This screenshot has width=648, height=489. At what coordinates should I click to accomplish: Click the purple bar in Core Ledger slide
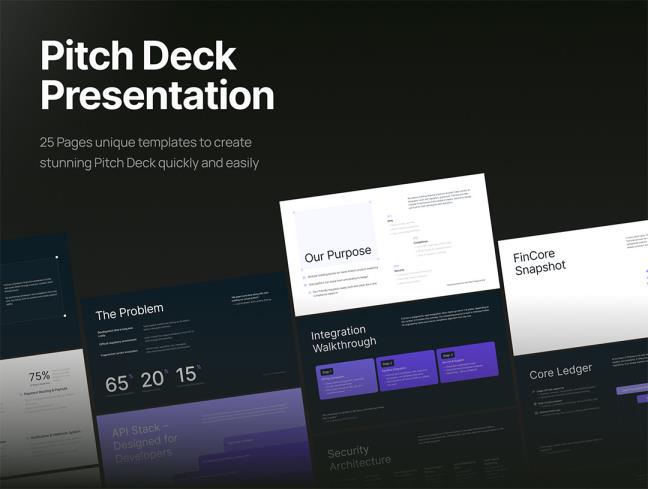pyautogui.click(x=634, y=389)
